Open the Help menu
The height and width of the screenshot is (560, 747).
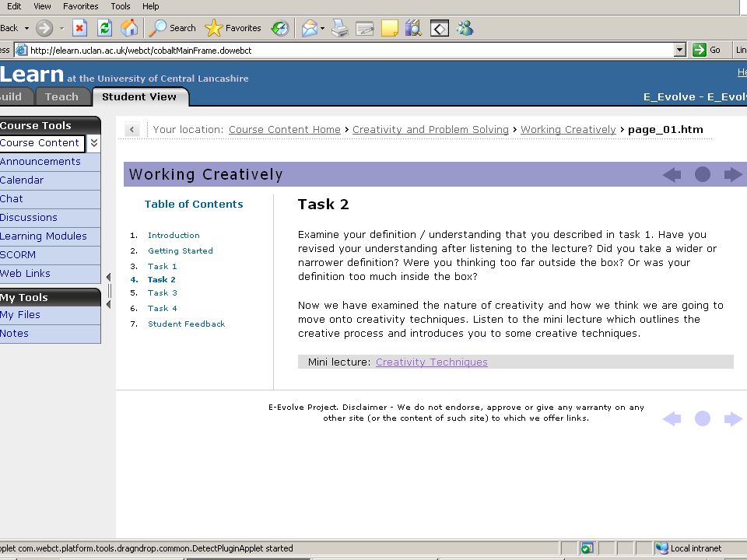coord(150,6)
